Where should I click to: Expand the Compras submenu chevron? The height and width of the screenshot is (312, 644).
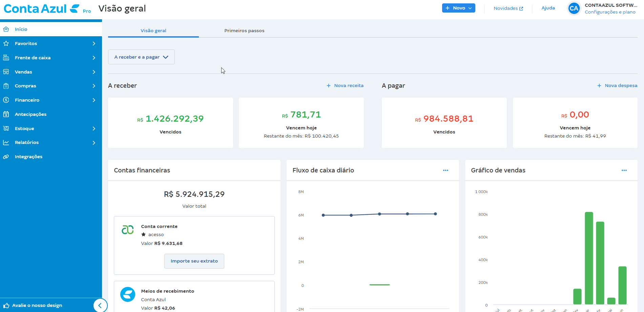(x=94, y=86)
